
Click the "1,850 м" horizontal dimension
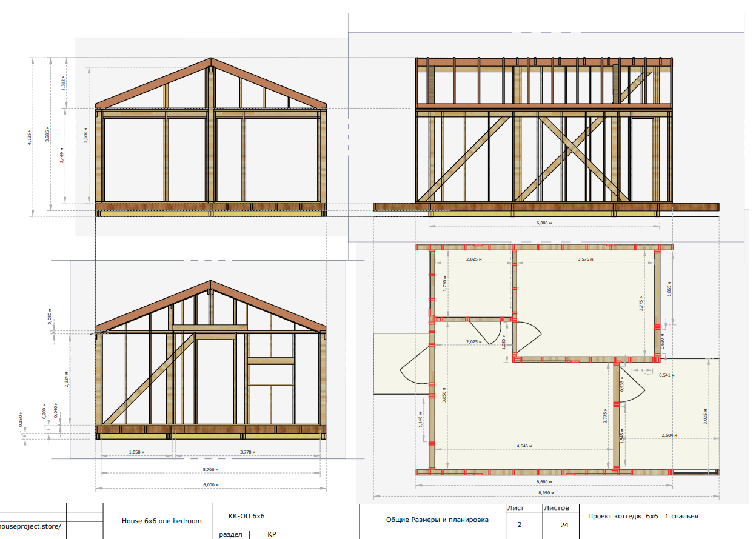coord(137,452)
